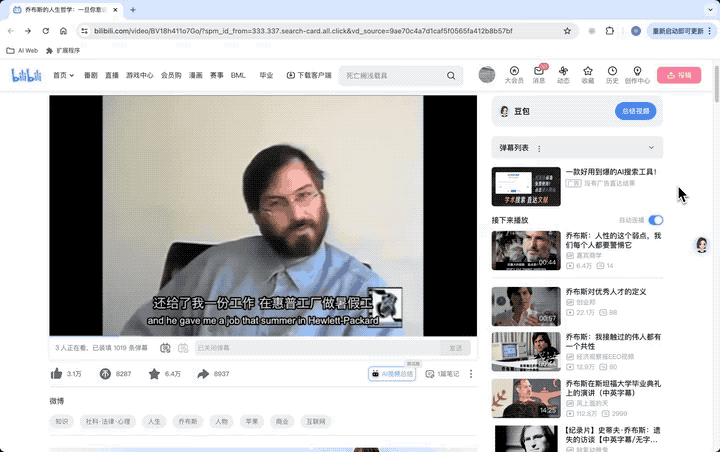Open Chrome profile avatar icon
Viewport: 720px width, 452px height.
[636, 31]
